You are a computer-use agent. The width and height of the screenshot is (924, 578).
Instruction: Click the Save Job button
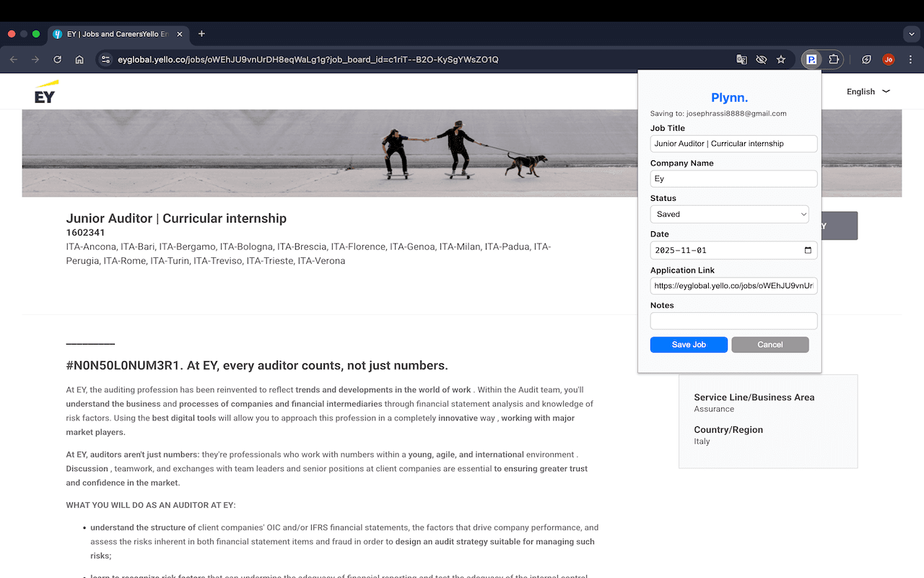coord(689,345)
